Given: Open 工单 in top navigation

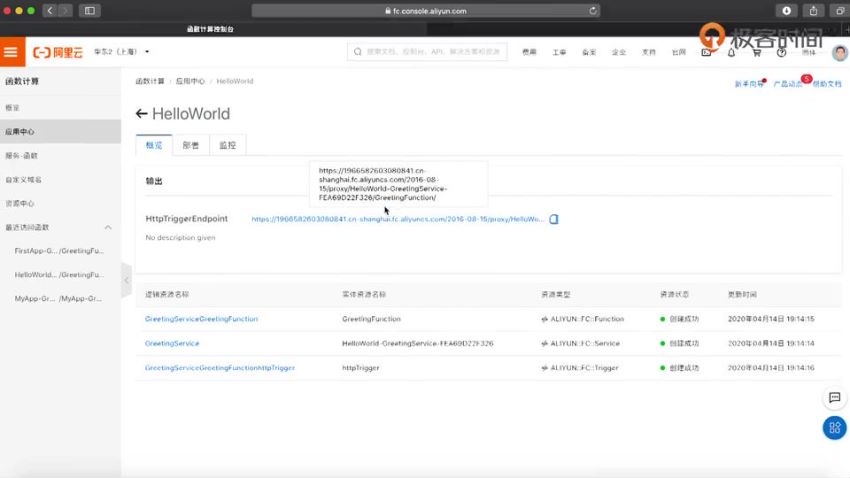Looking at the screenshot, I should click(x=559, y=53).
